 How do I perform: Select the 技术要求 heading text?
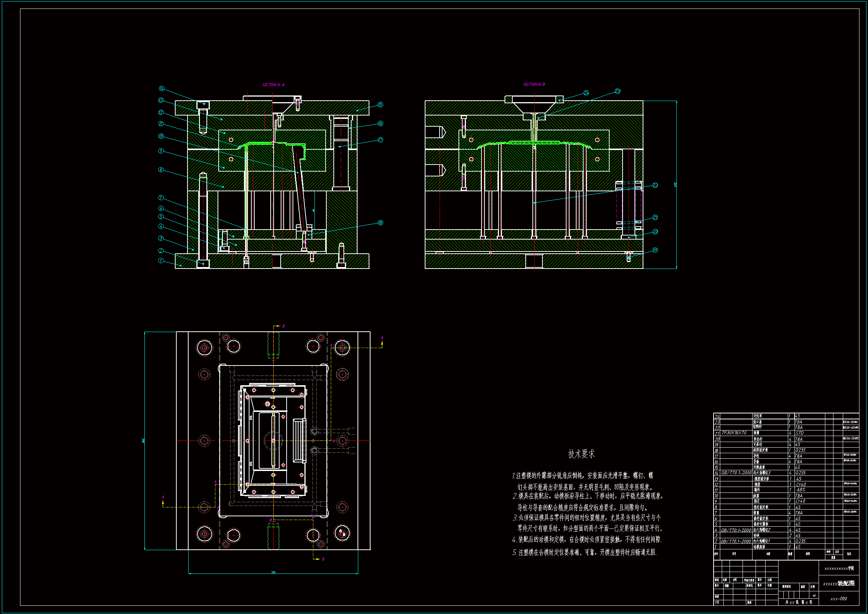[x=581, y=454]
